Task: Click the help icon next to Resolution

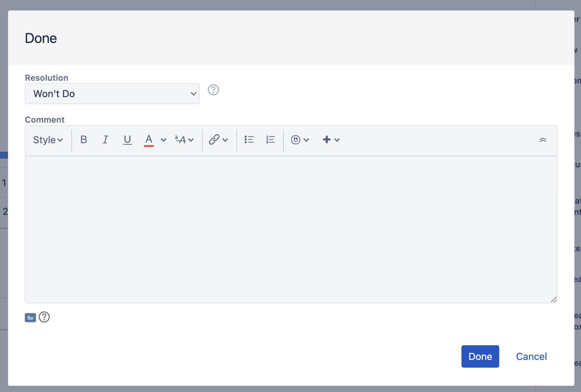Action: click(213, 90)
